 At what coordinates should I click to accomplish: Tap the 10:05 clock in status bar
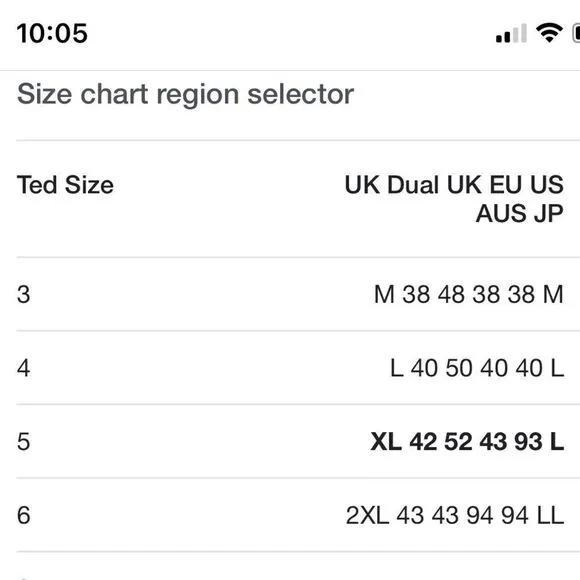coord(52,33)
